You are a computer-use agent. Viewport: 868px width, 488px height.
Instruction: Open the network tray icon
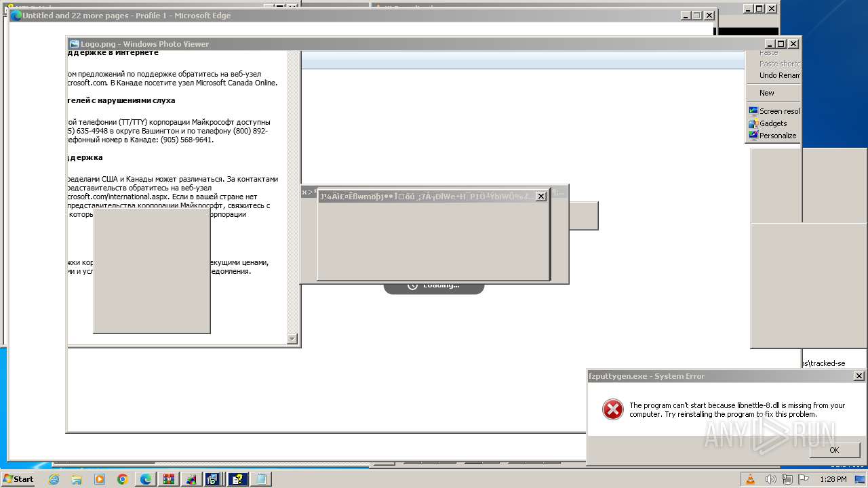pyautogui.click(x=787, y=479)
